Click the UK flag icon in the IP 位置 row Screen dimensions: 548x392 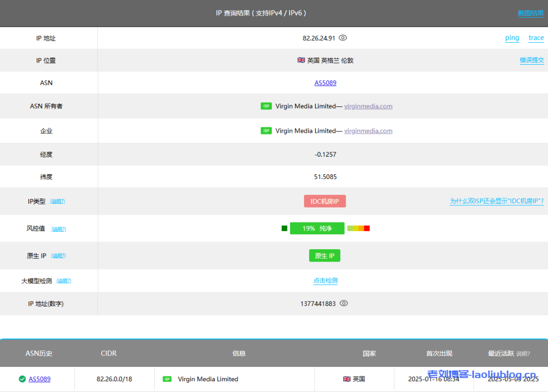pyautogui.click(x=301, y=60)
